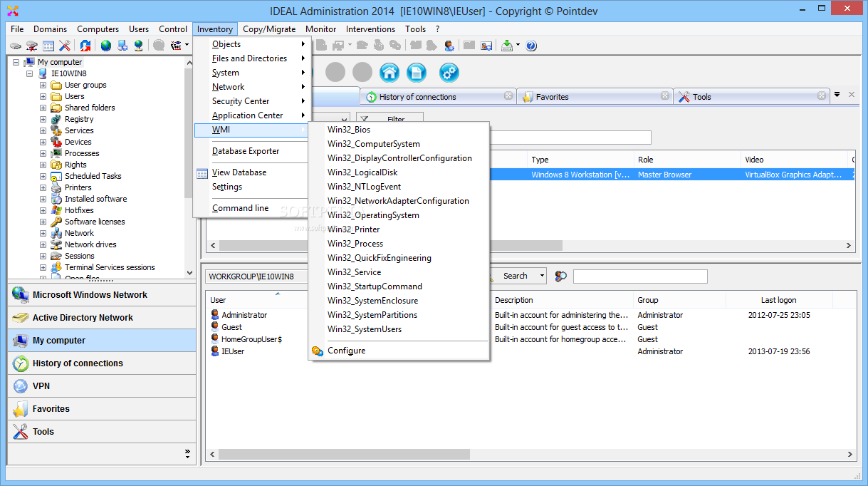Click the Filter button
The width and height of the screenshot is (868, 486).
coord(390,120)
